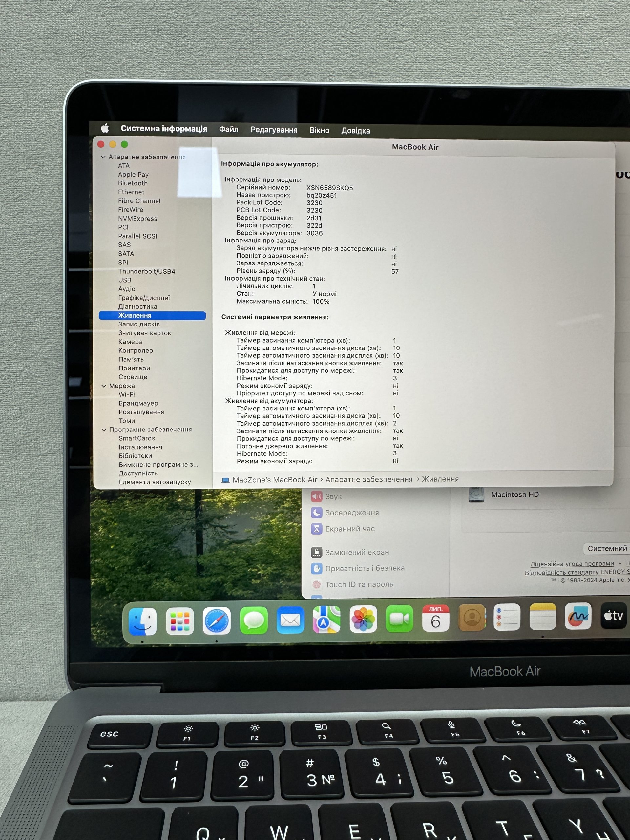This screenshot has height=840, width=630.
Task: Click the Системний button in settings window
Action: (x=606, y=548)
